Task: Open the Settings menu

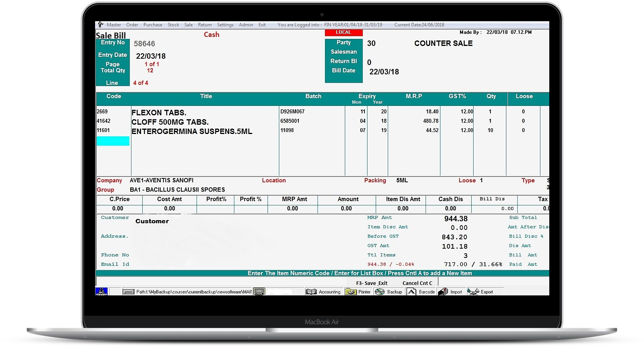Action: tap(225, 25)
